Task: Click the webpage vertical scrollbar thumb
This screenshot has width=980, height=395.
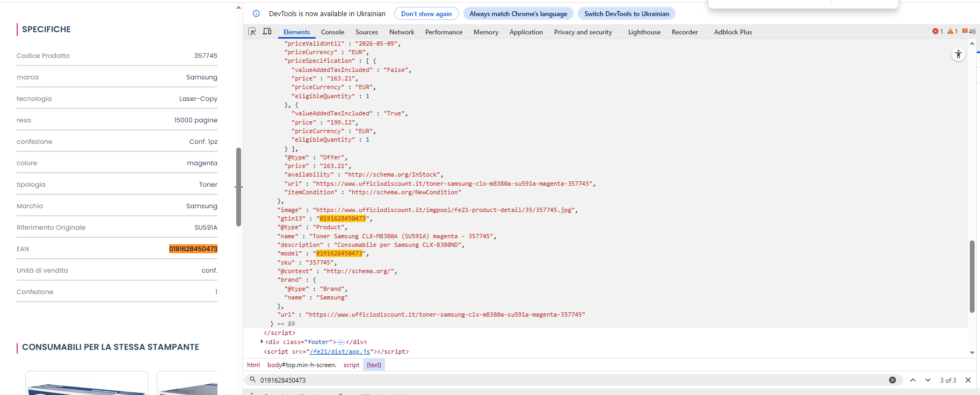Action: [238, 187]
